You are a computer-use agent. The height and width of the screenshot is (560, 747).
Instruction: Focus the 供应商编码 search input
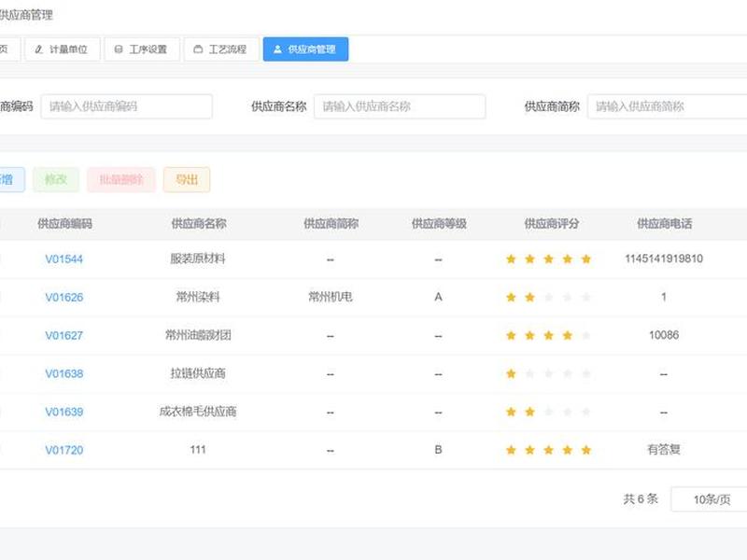pos(126,106)
